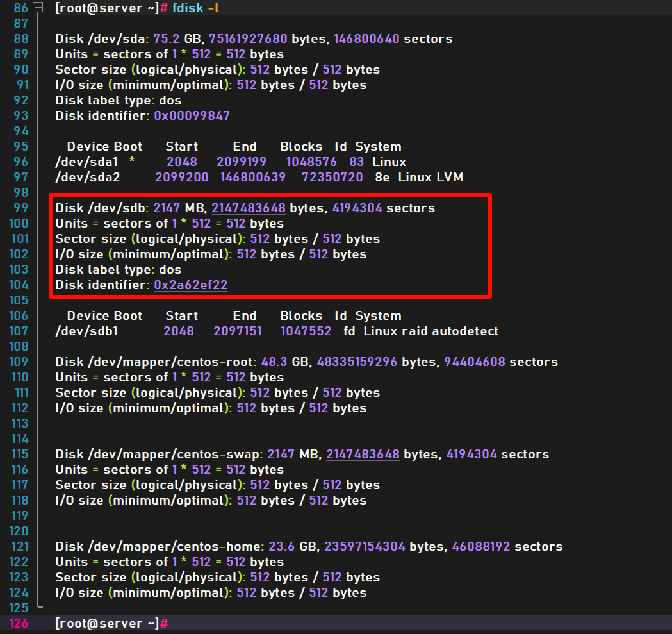The width and height of the screenshot is (672, 634).
Task: Click the final prompt on line 126
Action: (x=111, y=623)
